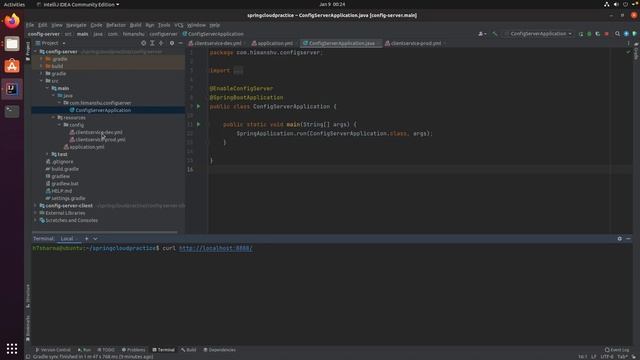Click Project panel horizontal scrollbar

pos(105,232)
